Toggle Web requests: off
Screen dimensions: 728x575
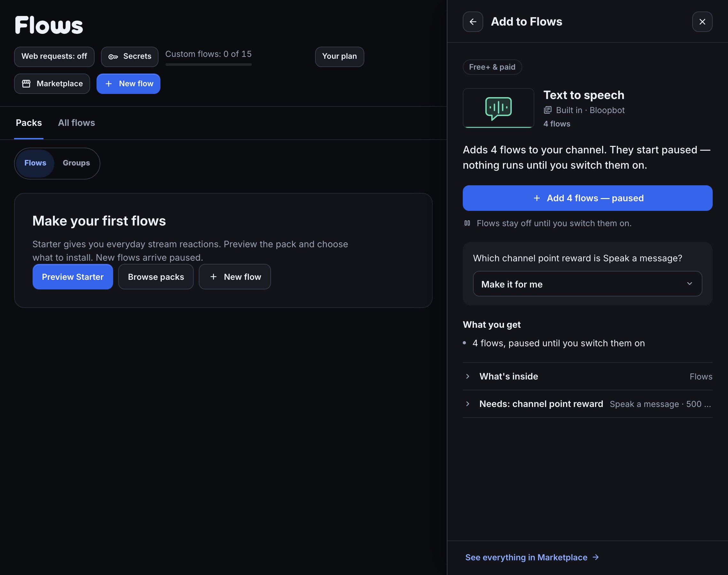pyautogui.click(x=54, y=57)
